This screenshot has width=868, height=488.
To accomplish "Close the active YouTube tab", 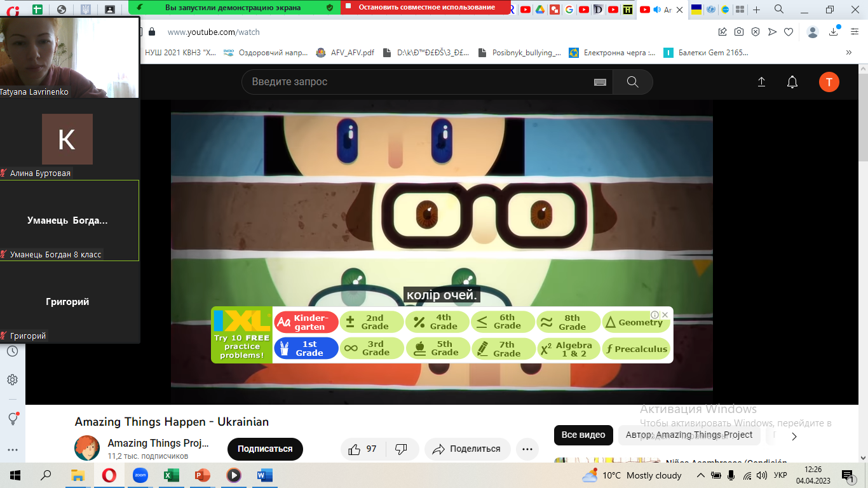I will [679, 10].
